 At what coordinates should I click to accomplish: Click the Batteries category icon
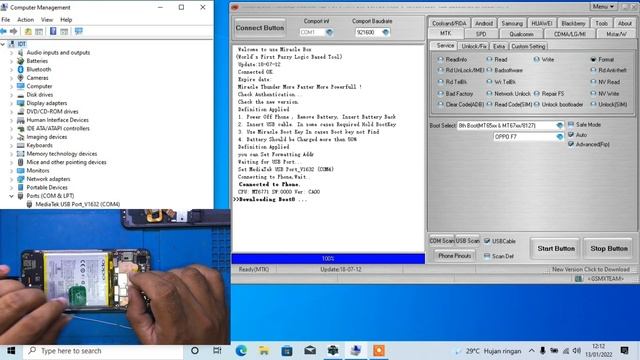pos(20,61)
